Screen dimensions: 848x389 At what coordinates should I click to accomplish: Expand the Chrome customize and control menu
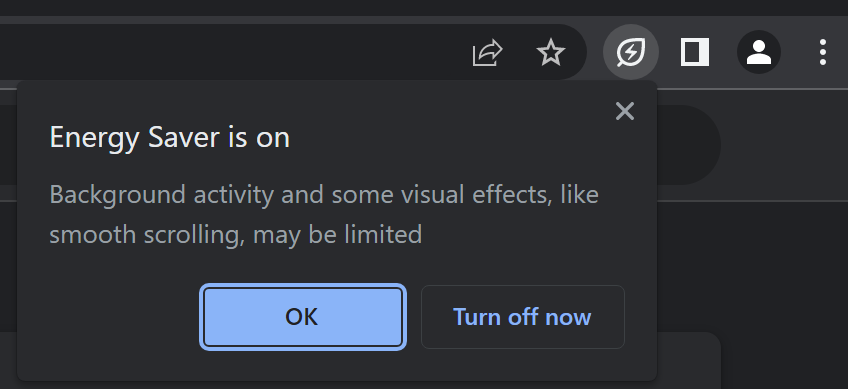pyautogui.click(x=823, y=52)
